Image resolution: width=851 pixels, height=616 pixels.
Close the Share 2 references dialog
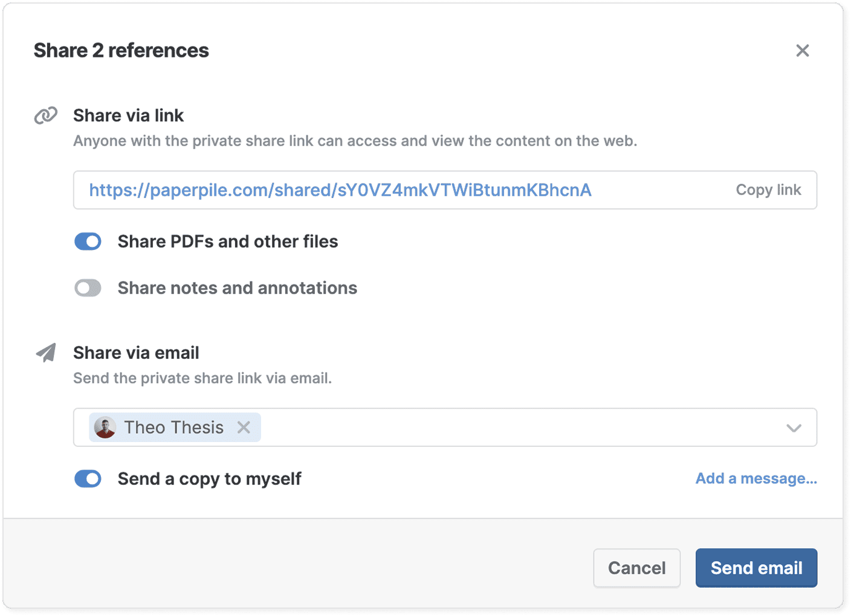(x=802, y=51)
